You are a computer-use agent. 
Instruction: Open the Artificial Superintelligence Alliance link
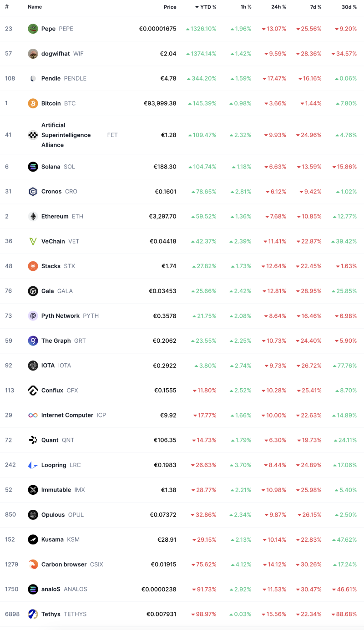click(66, 135)
